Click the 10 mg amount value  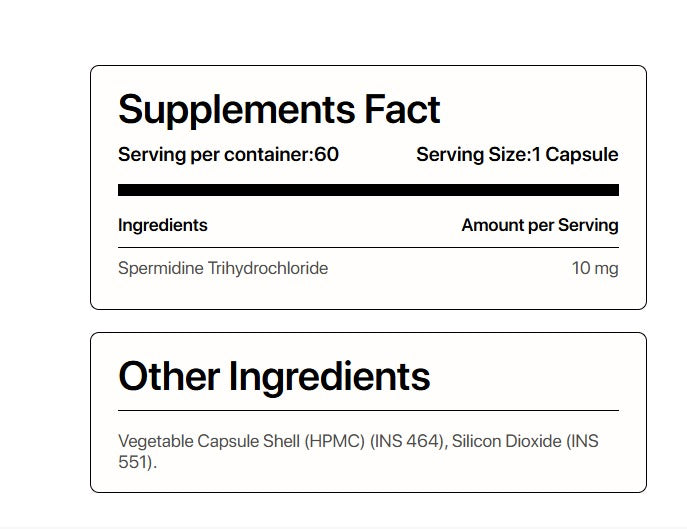tap(595, 268)
